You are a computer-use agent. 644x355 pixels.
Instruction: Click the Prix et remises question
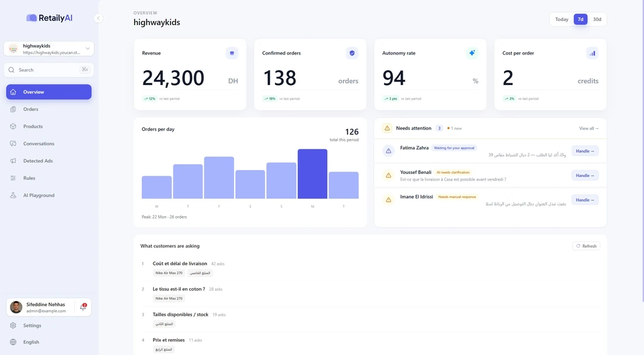tap(169, 340)
